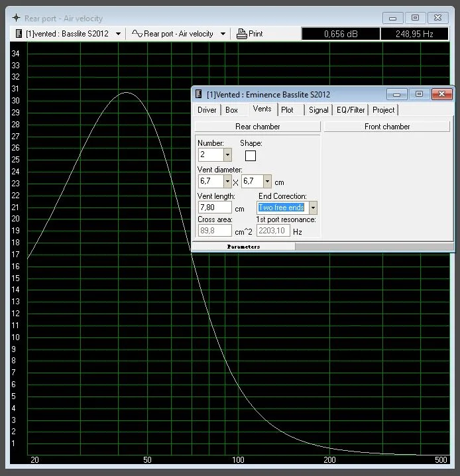
Task: Click the Front chamber button
Action: tap(387, 127)
